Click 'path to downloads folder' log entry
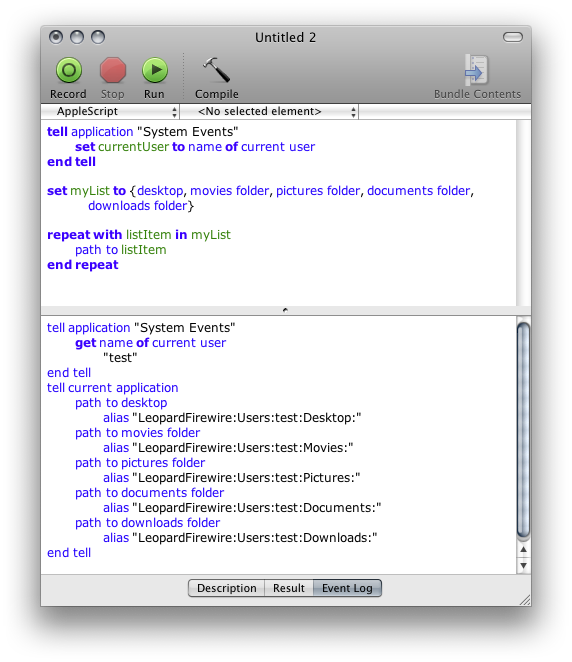 (x=148, y=523)
